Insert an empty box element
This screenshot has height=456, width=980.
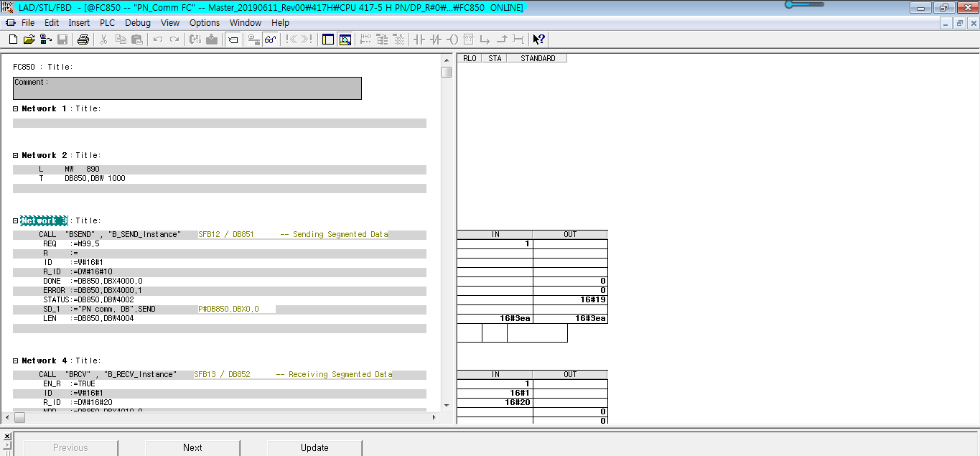[x=469, y=39]
